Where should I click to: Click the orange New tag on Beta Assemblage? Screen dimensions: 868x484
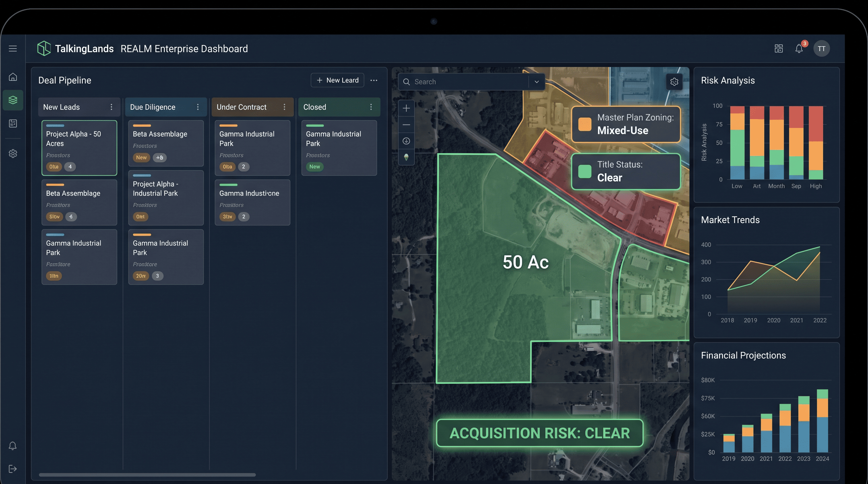click(141, 158)
